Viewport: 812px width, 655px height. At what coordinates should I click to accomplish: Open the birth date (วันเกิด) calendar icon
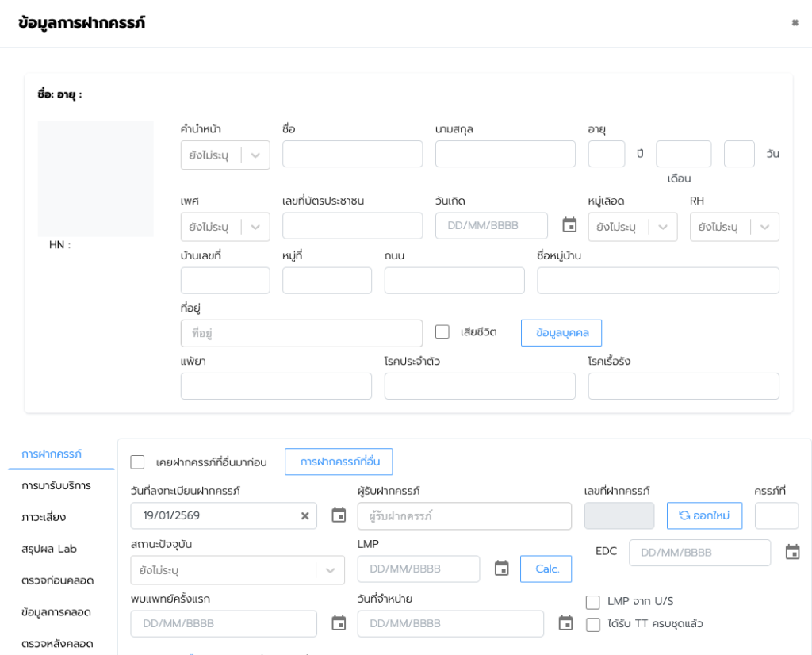tap(569, 225)
